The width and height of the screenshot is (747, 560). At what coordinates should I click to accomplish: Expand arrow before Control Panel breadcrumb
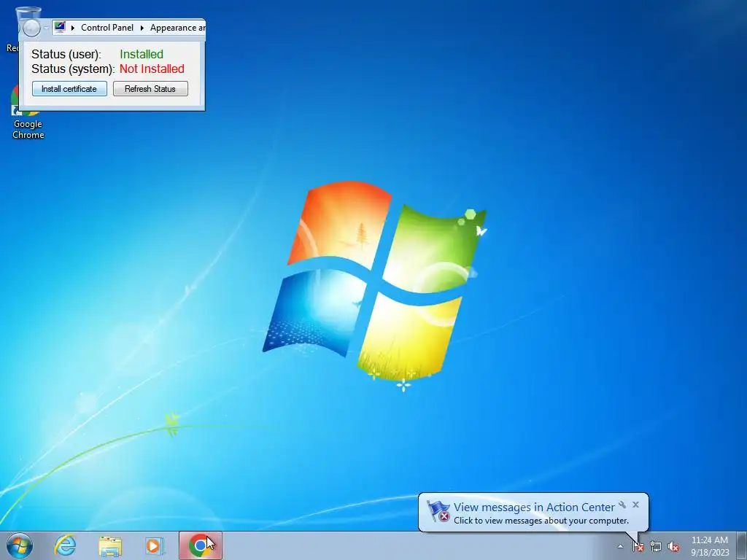[x=73, y=28]
